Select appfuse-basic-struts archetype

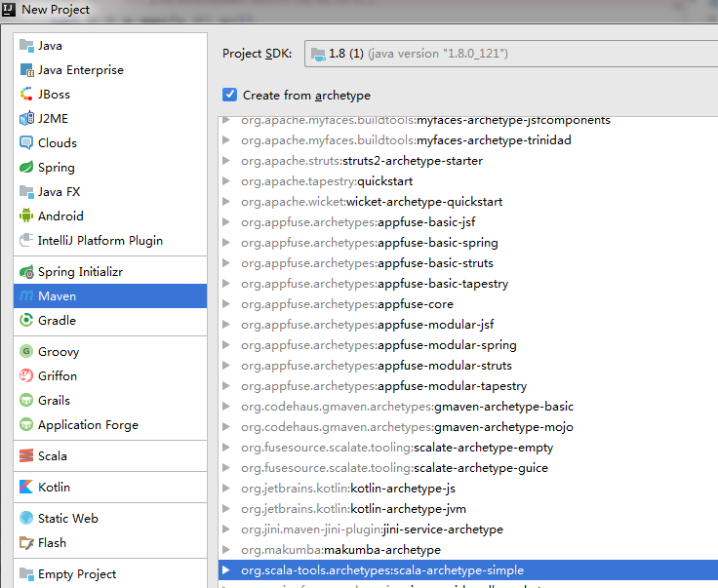(x=367, y=263)
